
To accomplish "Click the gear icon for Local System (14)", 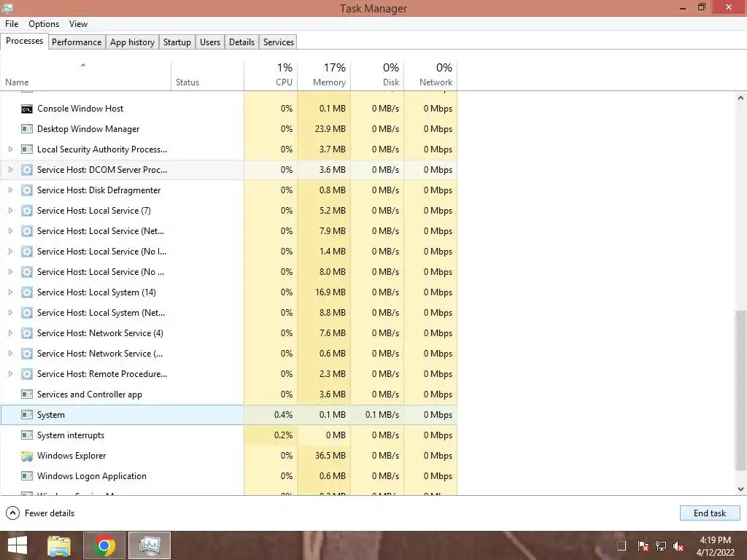I will click(x=27, y=292).
